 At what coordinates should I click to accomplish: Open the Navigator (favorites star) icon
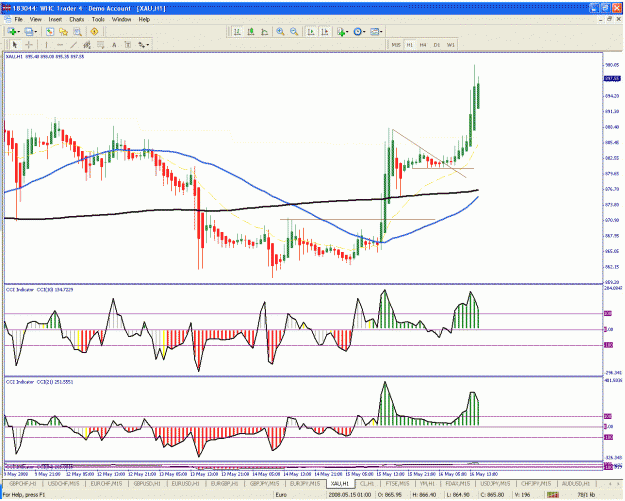63,31
